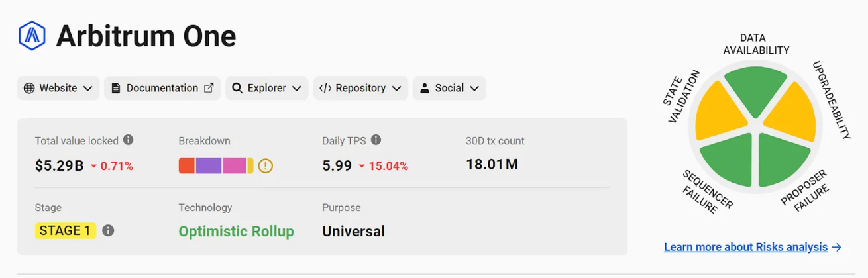Viewport: 868px width, 278px height.
Task: Click the magnifier icon in Explorer button
Action: pos(237,88)
